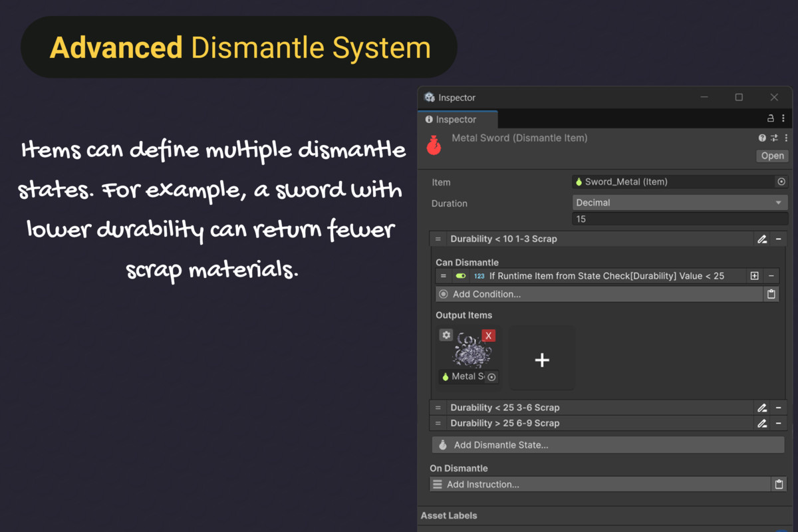This screenshot has width=798, height=532.
Task: Click the Duration value field showing 15
Action: 680,219
